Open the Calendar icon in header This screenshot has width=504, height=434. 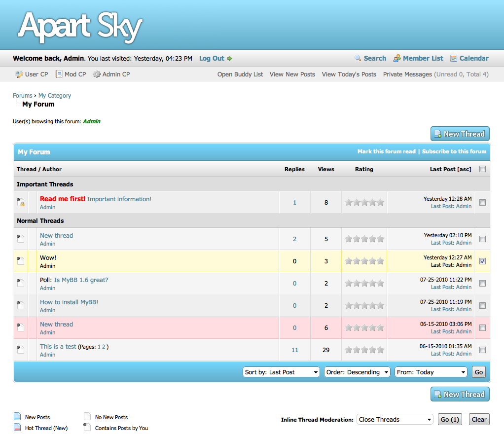coord(454,58)
